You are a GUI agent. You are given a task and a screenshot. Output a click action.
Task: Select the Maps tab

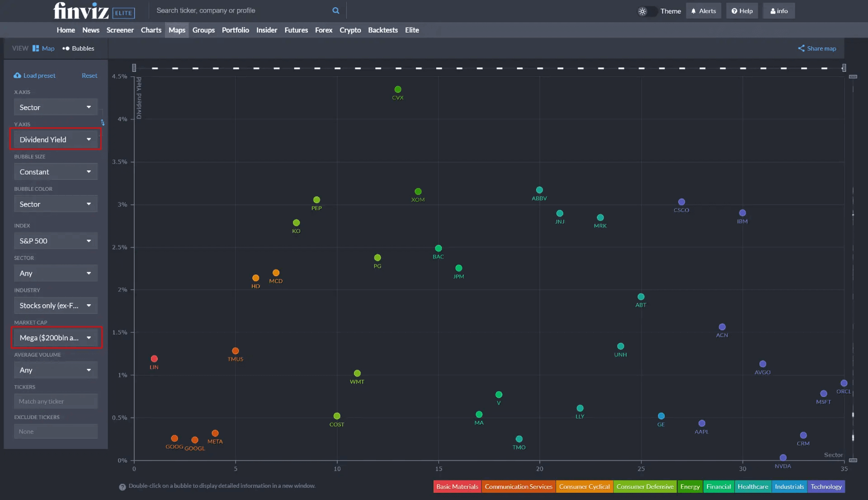(x=177, y=30)
